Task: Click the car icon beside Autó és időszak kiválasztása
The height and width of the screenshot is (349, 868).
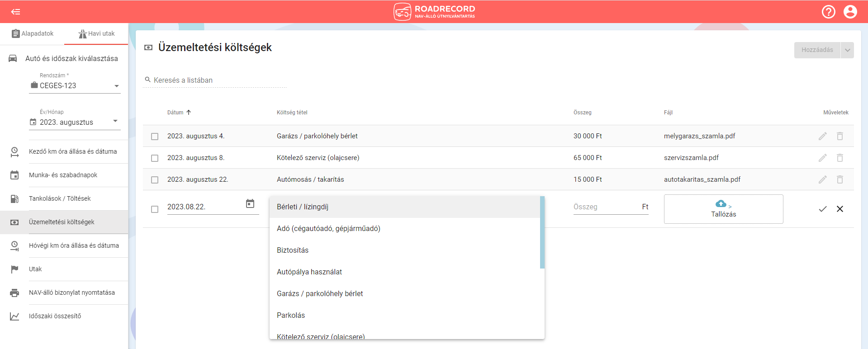Action: point(13,58)
